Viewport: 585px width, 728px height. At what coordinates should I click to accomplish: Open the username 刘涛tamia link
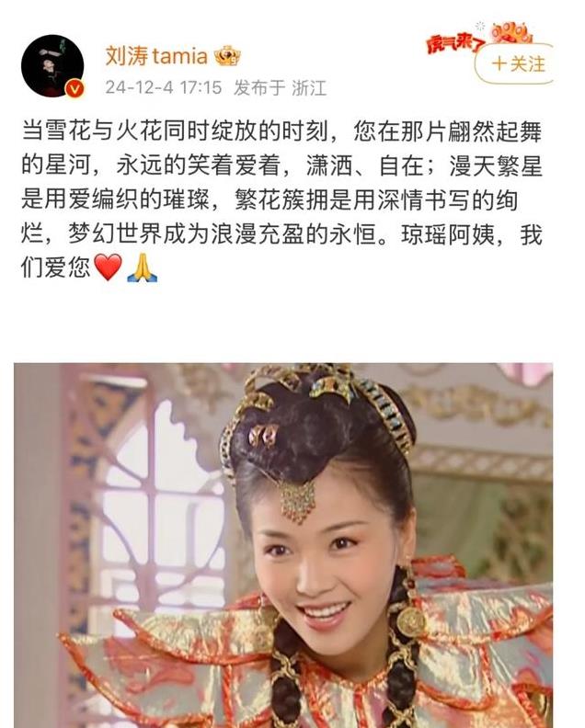156,56
